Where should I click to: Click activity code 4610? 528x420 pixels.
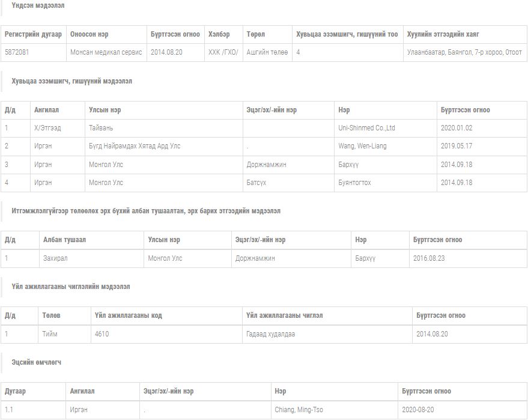(102, 334)
